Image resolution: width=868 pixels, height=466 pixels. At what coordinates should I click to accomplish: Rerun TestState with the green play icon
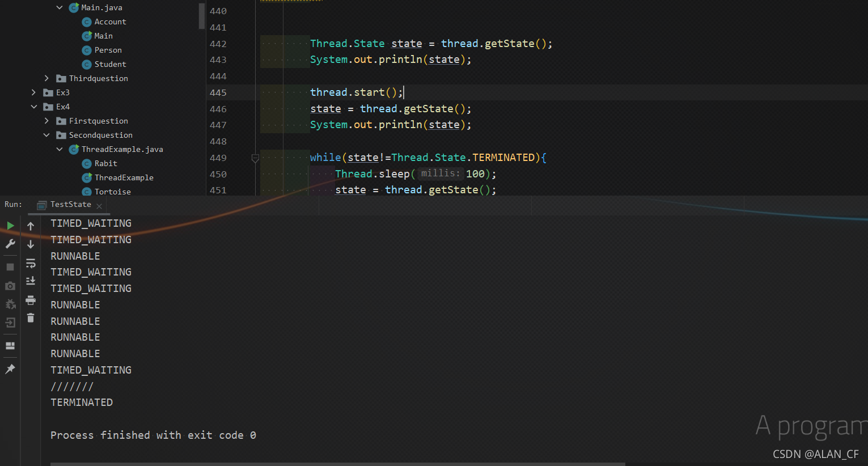[10, 226]
